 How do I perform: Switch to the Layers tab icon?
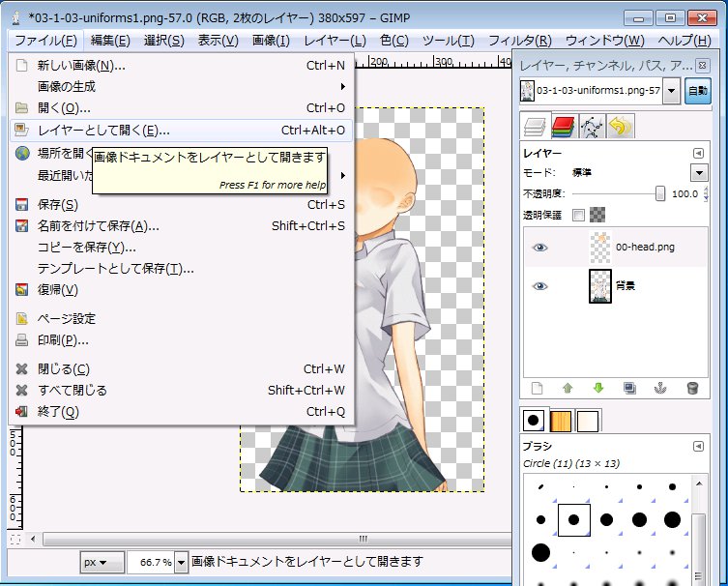[x=535, y=126]
